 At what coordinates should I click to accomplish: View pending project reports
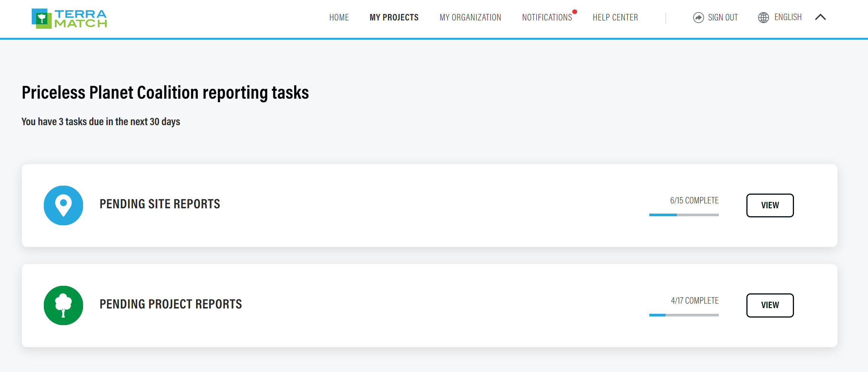click(770, 305)
